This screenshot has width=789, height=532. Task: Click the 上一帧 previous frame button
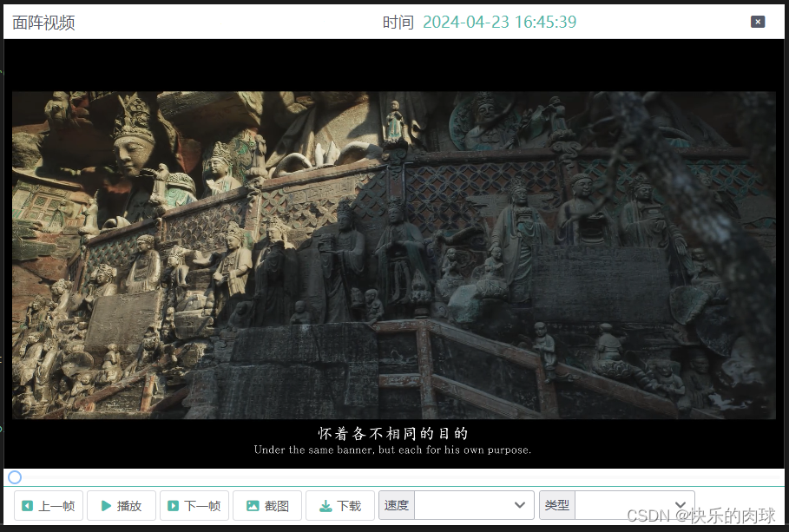(49, 505)
